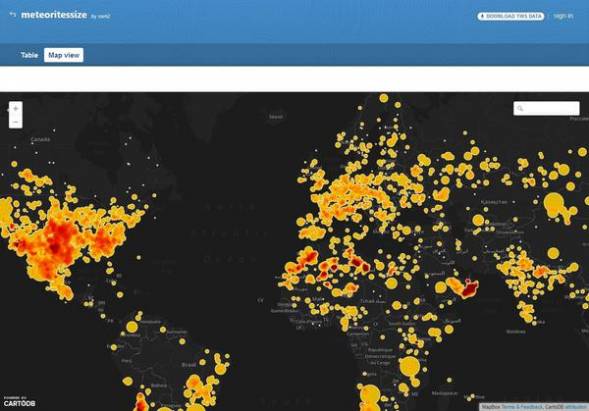Screen dimensions: 589x411
Task: Open the CartoDB attribution link
Action: [566, 407]
